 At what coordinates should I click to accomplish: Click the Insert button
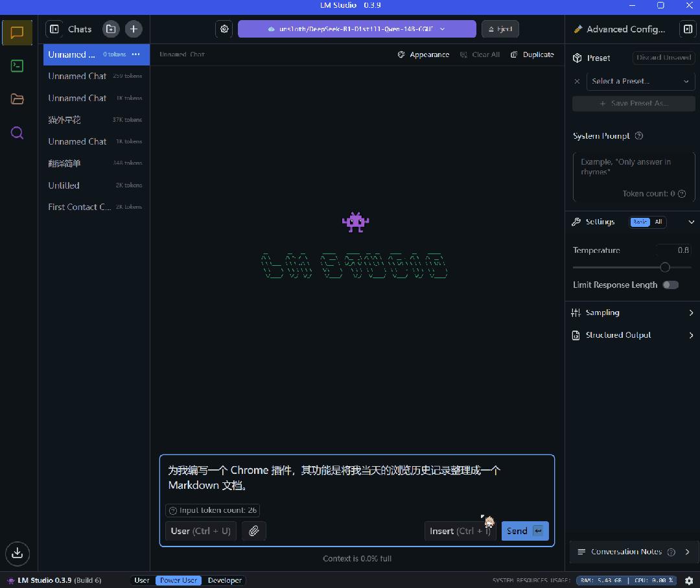coord(460,531)
